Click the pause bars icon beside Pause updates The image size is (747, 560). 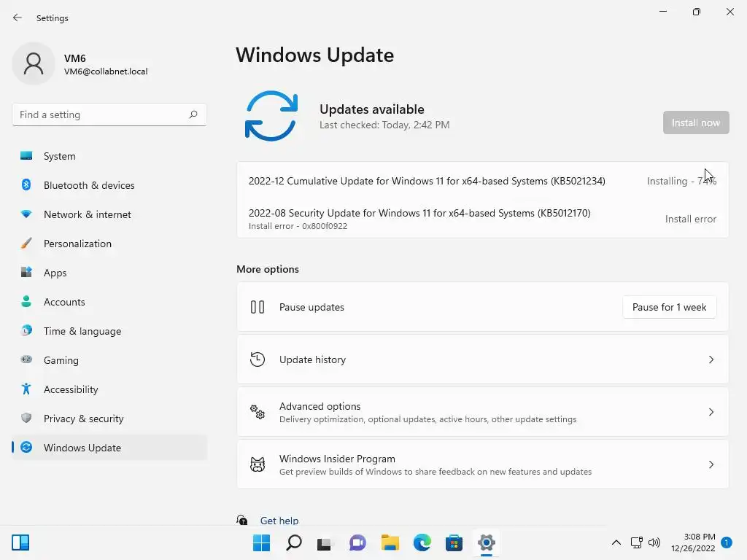pos(258,307)
